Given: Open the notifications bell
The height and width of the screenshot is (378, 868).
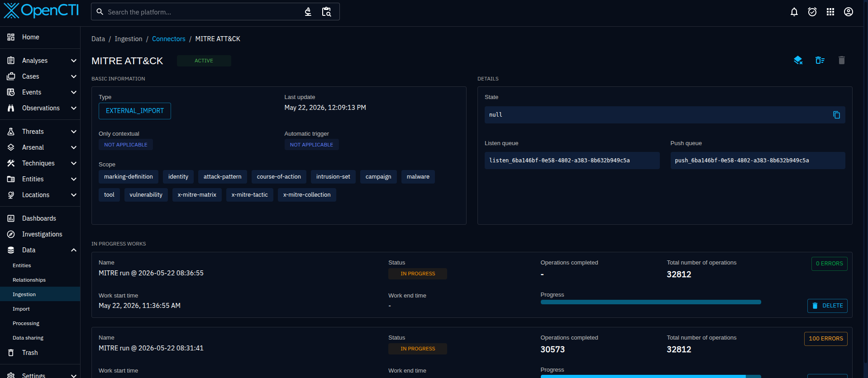Looking at the screenshot, I should 794,12.
